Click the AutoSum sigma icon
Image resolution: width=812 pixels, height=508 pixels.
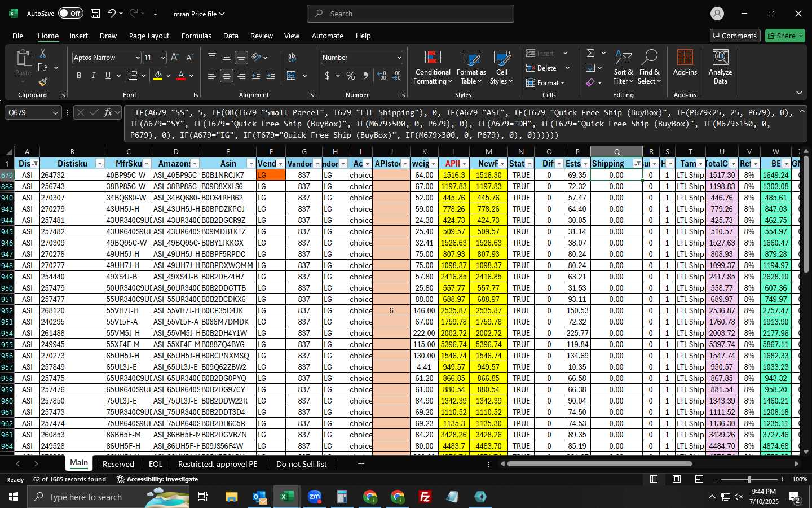[x=590, y=53]
